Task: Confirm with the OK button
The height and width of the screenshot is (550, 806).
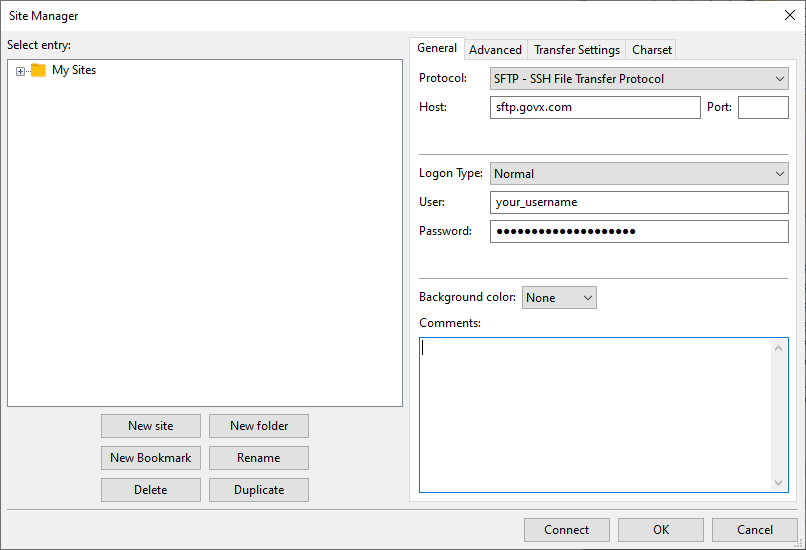Action: click(x=661, y=530)
